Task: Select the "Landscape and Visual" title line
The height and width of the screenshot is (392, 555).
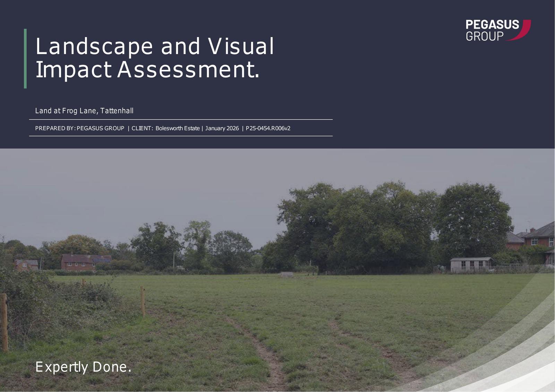Action: pos(154,46)
